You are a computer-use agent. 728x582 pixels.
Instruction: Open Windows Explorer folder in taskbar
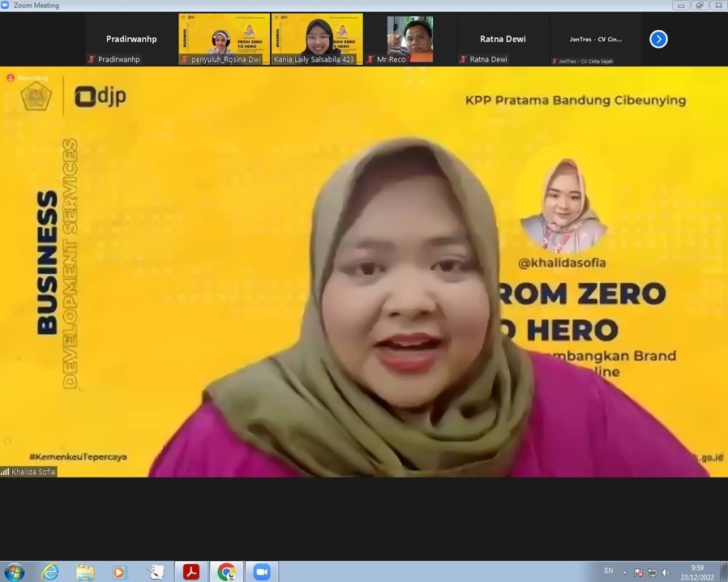pyautogui.click(x=85, y=571)
